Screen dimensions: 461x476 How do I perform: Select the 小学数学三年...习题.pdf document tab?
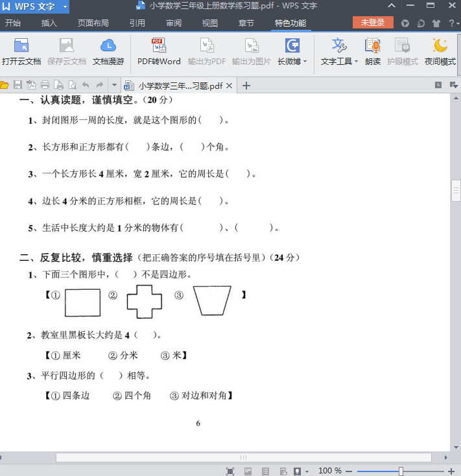click(x=178, y=86)
